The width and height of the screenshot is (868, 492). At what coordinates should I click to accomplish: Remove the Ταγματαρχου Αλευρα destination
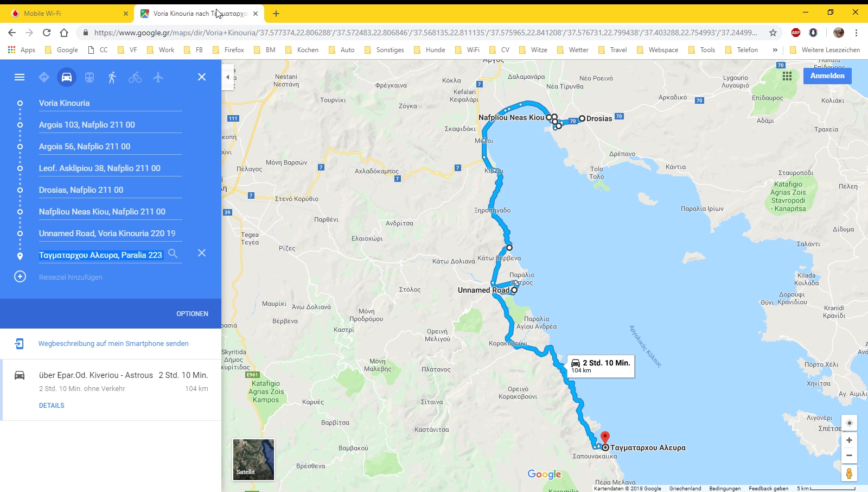[x=202, y=253]
